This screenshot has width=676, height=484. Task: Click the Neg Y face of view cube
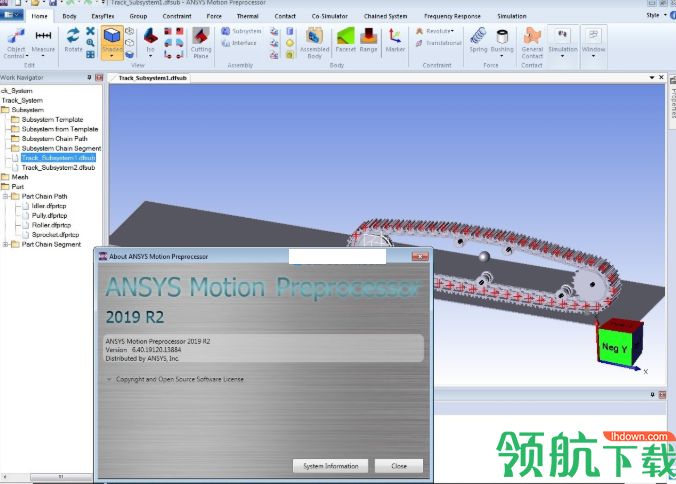click(614, 347)
